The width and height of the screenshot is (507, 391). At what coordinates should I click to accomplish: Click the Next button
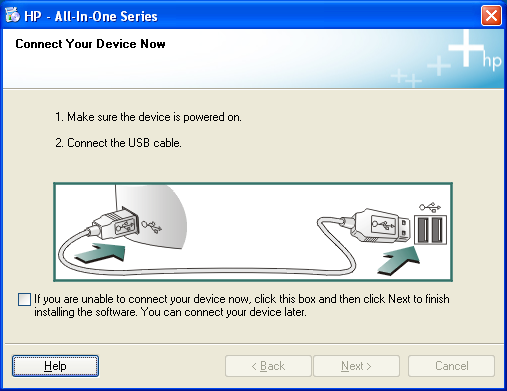click(x=356, y=366)
